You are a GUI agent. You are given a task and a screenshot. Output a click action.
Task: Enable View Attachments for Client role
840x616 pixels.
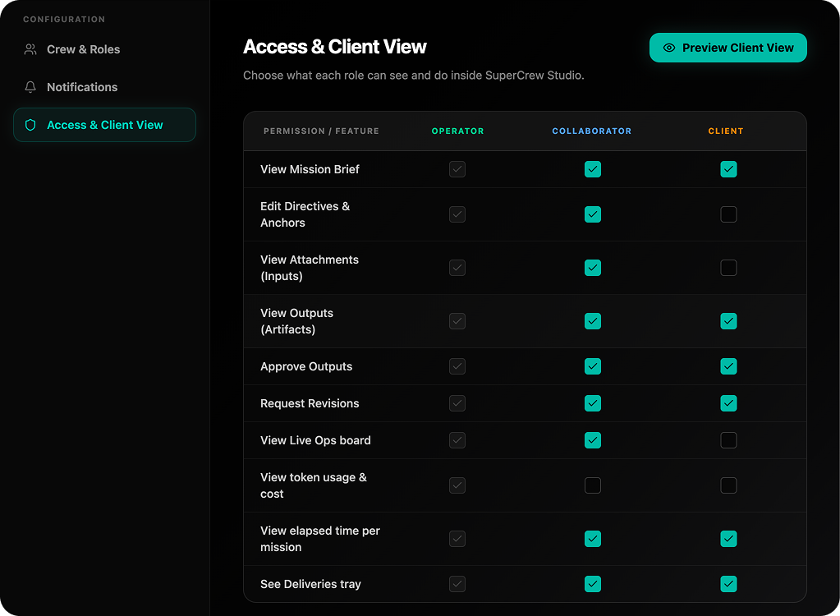point(728,268)
